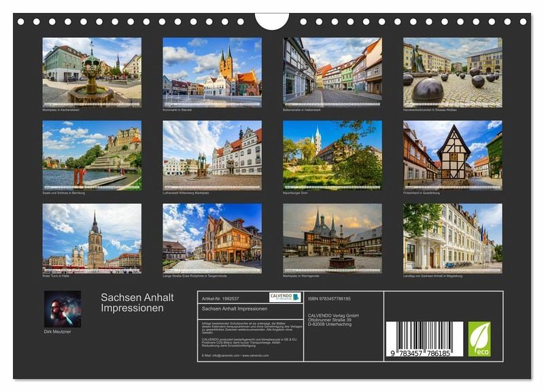The width and height of the screenshot is (544, 392).
Task: Click the Naumburger Dom photo
Action: (333, 156)
